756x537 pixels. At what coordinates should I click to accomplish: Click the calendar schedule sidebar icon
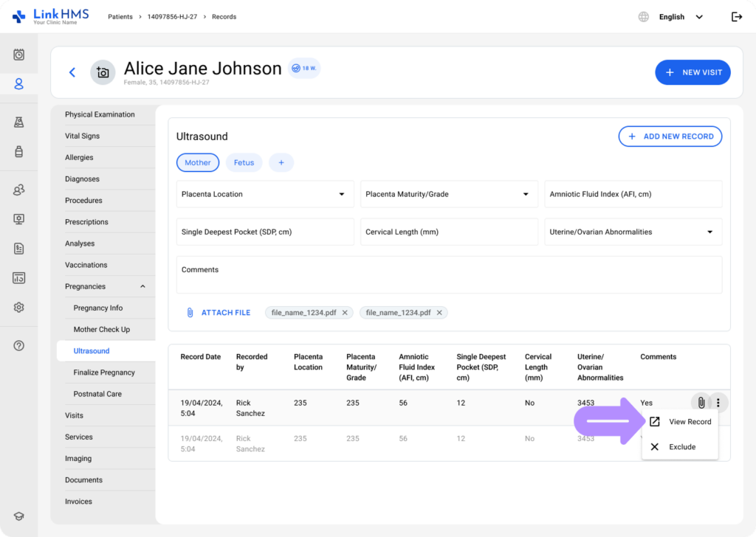point(19,55)
